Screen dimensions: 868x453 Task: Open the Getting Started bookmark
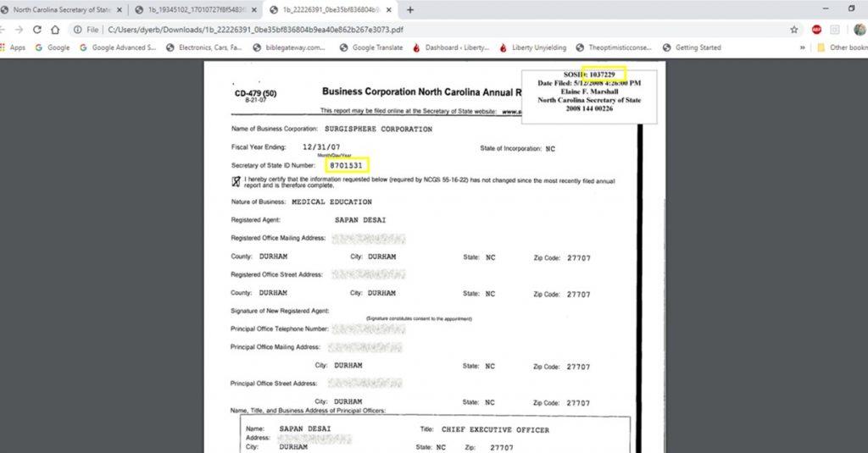click(x=692, y=47)
